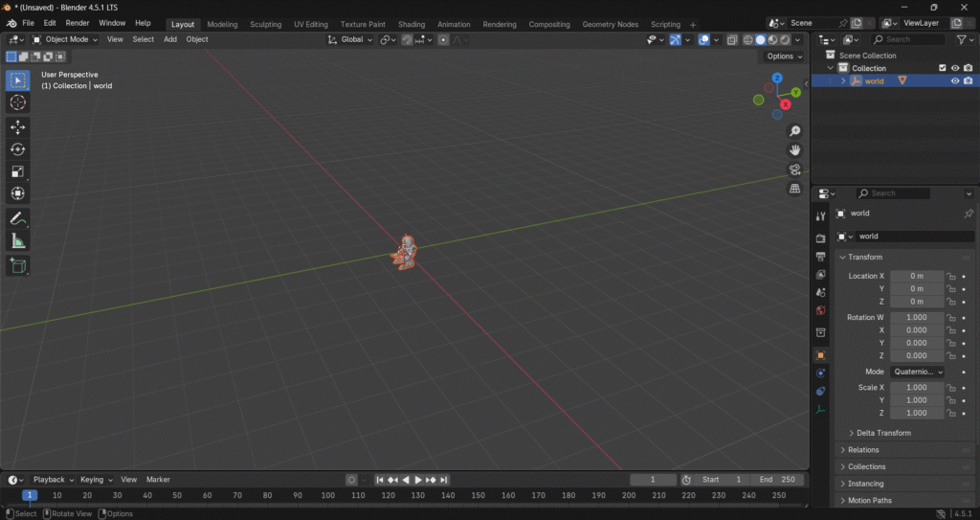Toggle Scale Z lock
The width and height of the screenshot is (980, 520).
[951, 413]
